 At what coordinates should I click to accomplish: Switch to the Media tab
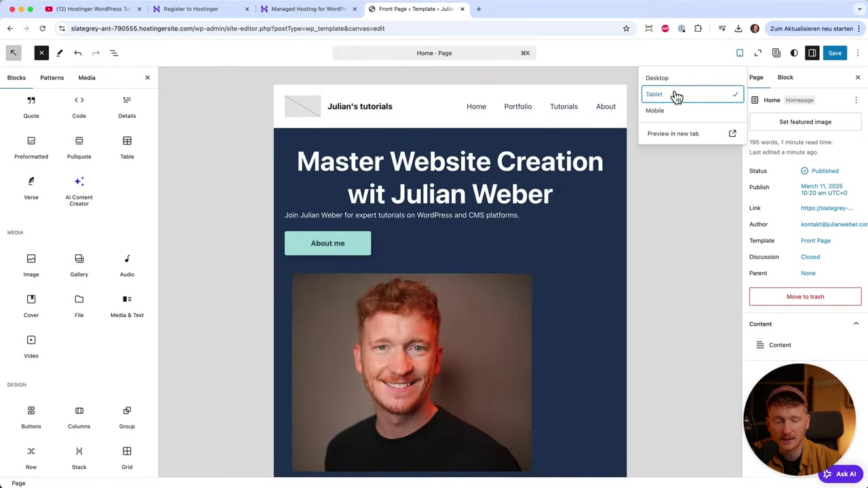click(x=87, y=77)
